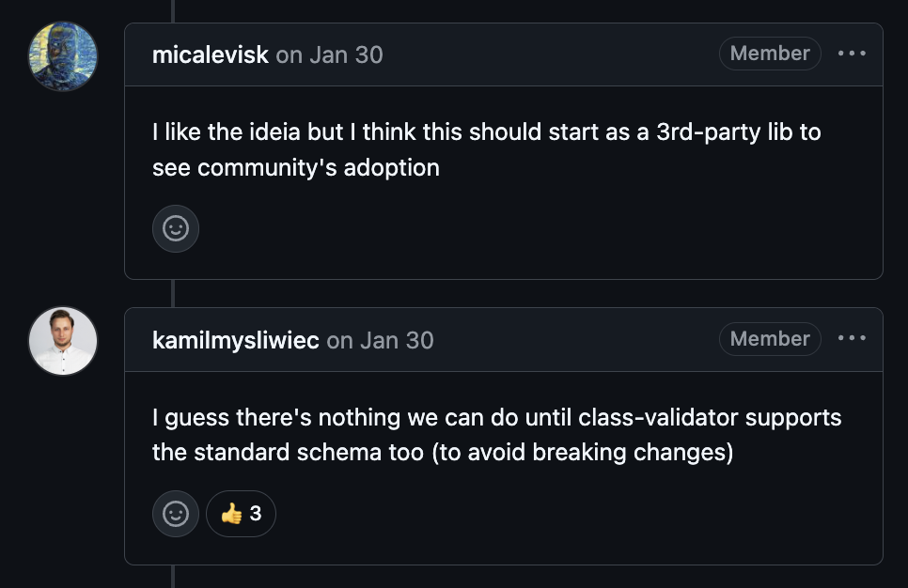The width and height of the screenshot is (908, 588).
Task: Click kamilmysliwiec's comment text about class-validator
Action: (497, 435)
